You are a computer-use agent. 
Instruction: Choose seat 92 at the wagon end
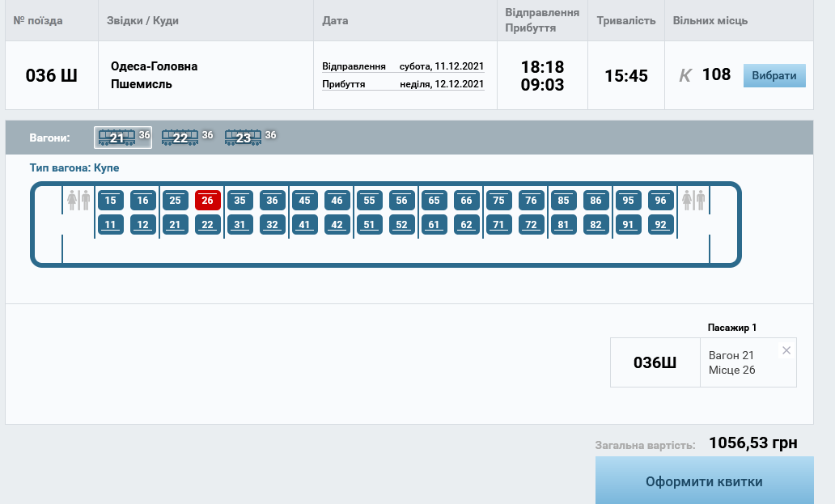click(x=661, y=225)
